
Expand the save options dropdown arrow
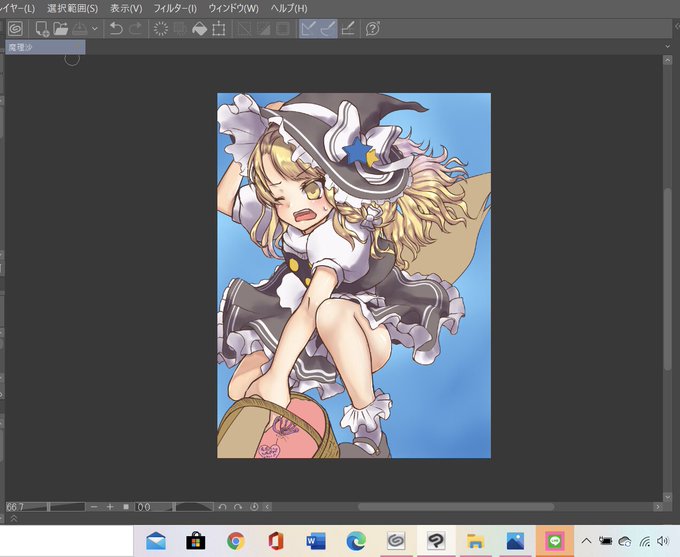coord(95,29)
